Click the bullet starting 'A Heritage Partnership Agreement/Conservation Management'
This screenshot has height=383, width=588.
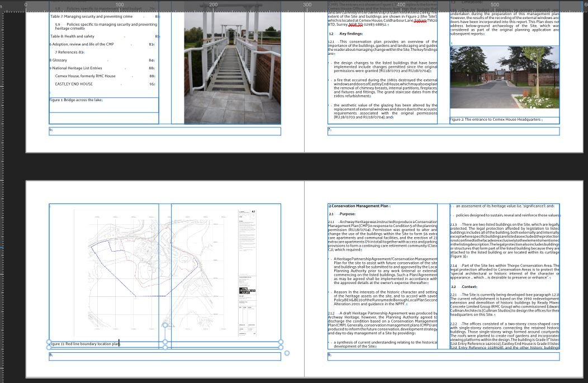(x=385, y=271)
